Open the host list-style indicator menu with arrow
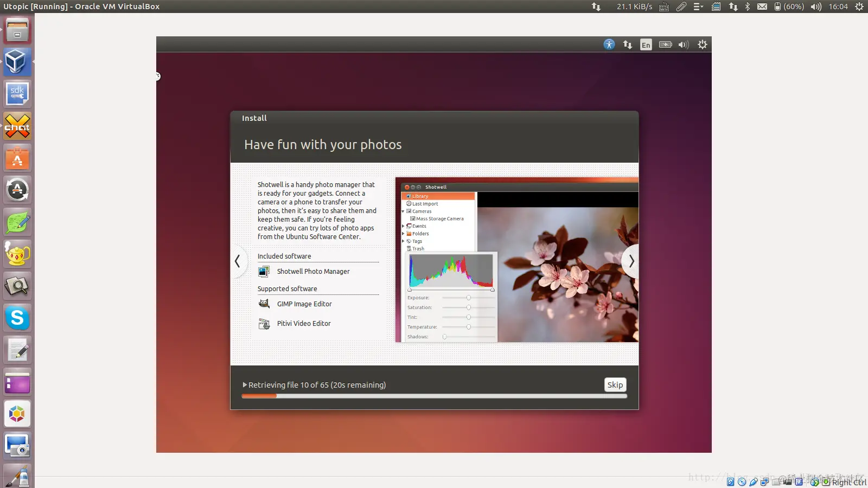This screenshot has height=488, width=868. coord(699,7)
